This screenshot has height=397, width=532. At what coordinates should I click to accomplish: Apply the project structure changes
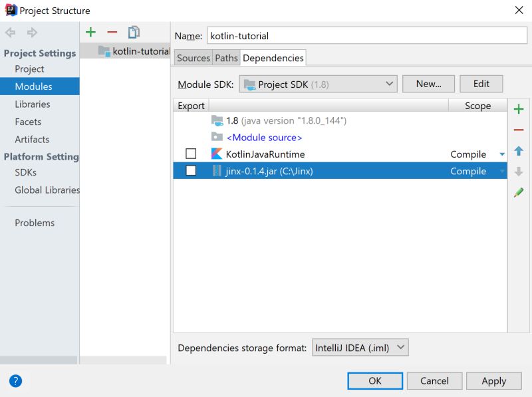click(x=493, y=380)
